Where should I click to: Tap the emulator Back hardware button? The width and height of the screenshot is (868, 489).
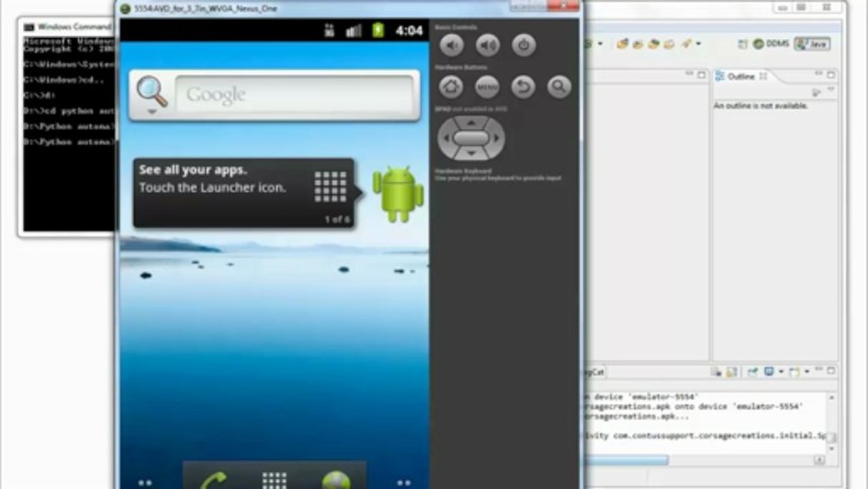tap(523, 86)
